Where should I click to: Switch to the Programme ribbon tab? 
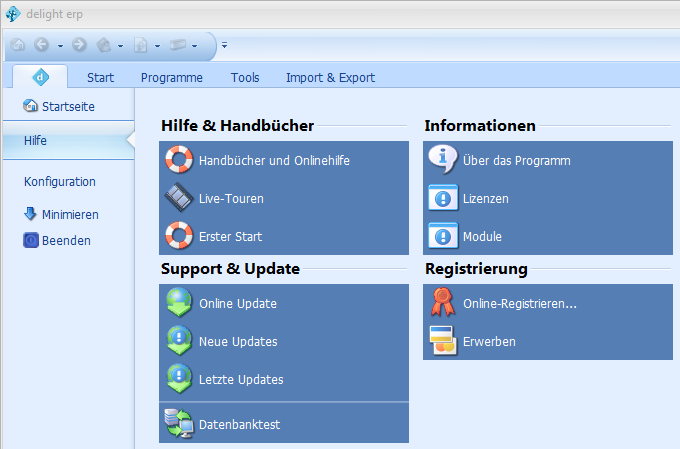click(x=171, y=78)
